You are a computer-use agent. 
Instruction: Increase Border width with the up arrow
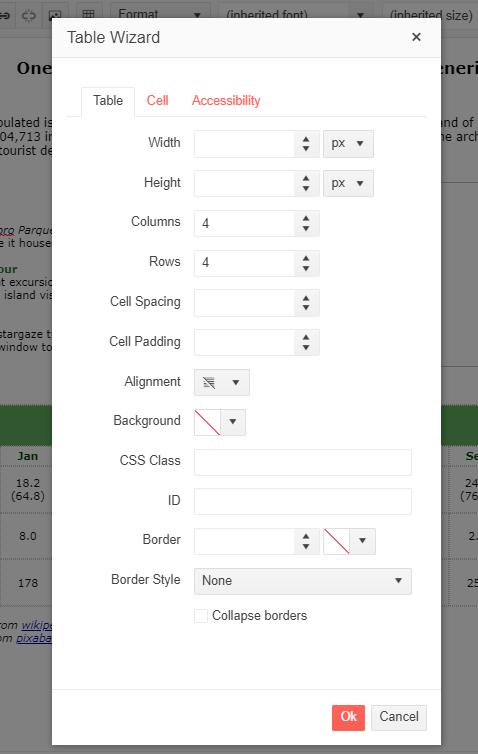[306, 536]
